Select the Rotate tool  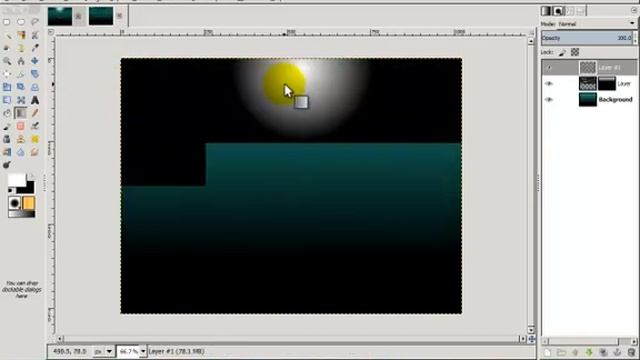tap(35, 74)
